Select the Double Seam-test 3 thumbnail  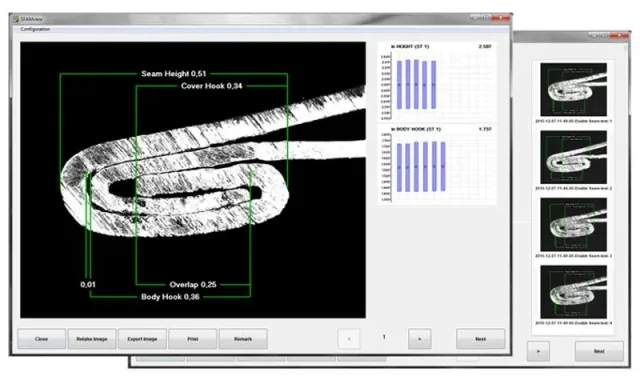573,224
